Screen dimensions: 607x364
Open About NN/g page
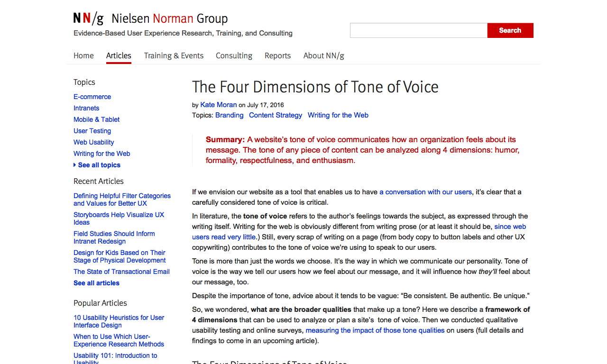tap(323, 55)
